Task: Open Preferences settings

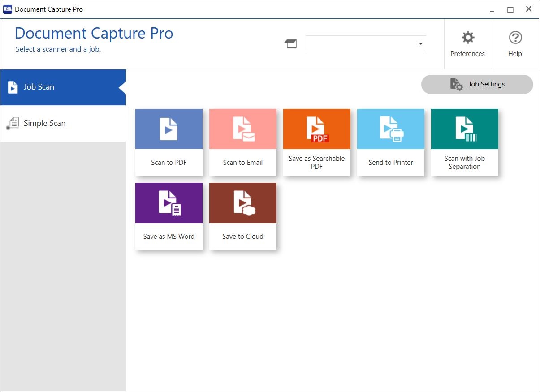Action: coord(467,43)
